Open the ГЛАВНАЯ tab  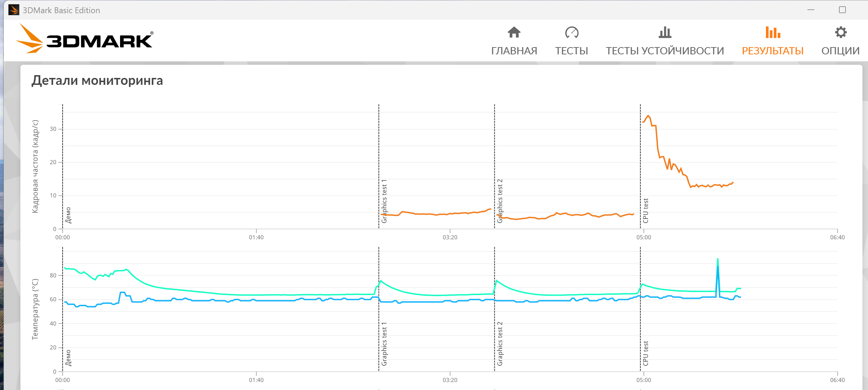514,51
